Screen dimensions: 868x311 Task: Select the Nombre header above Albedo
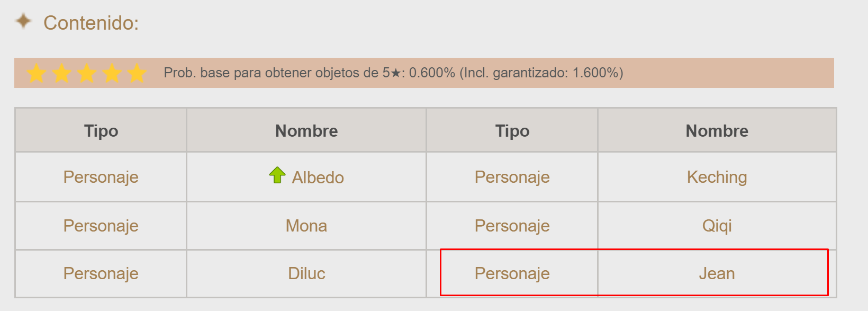pyautogui.click(x=306, y=131)
